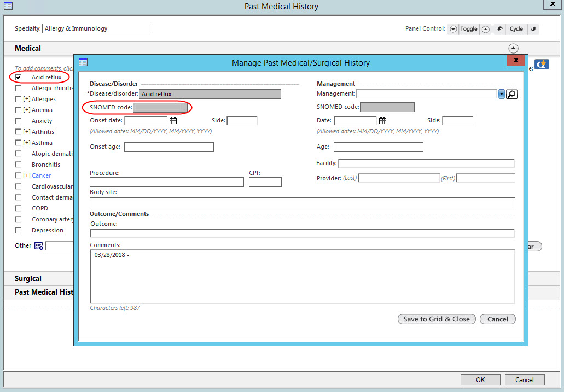564x392 pixels.
Task: Check COPD checkbox
Action: pos(18,208)
